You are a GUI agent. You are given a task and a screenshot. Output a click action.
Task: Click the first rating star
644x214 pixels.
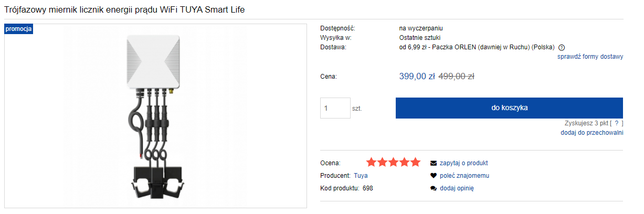[372, 162]
